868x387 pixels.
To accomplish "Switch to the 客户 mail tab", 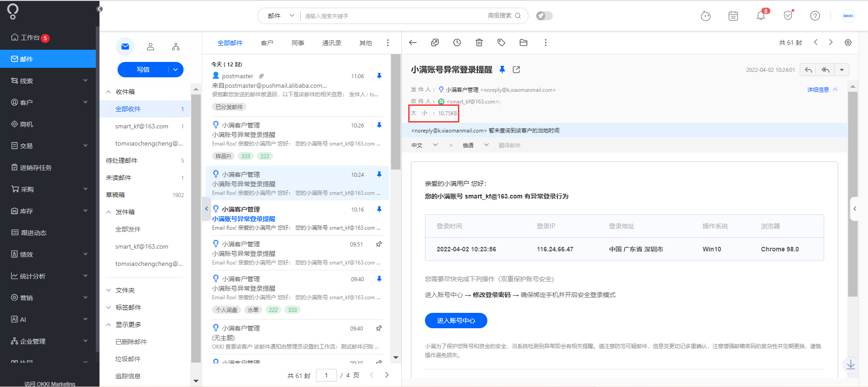I will coord(267,43).
